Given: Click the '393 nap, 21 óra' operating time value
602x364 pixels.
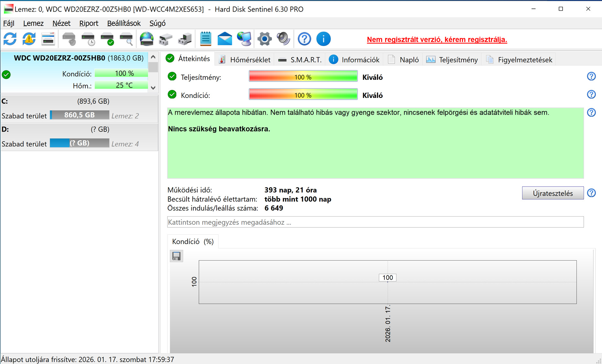Looking at the screenshot, I should pos(290,190).
